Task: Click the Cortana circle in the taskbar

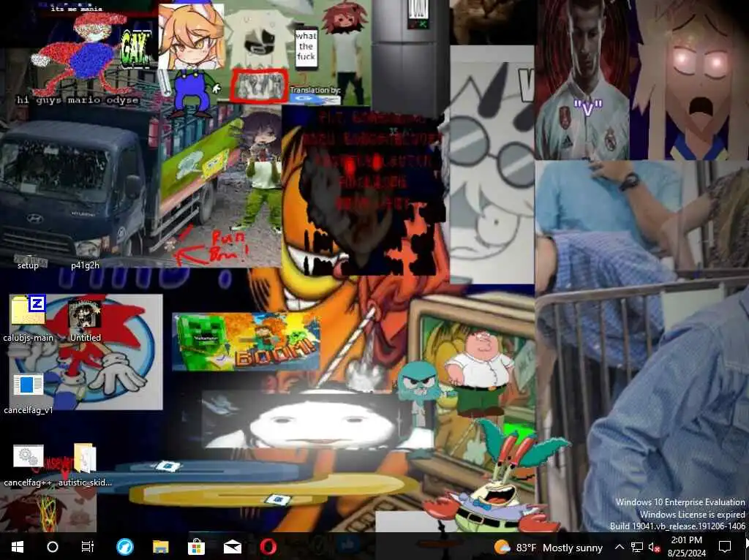Action: (x=53, y=547)
